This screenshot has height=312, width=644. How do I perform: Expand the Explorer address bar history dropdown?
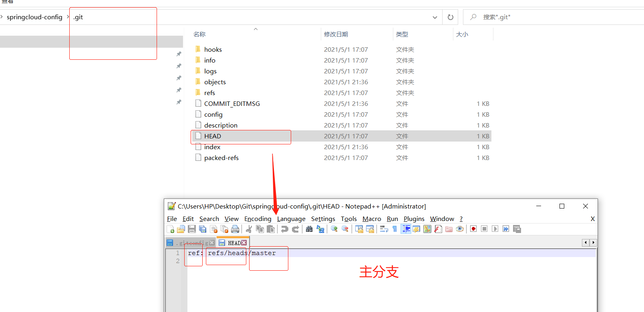pos(435,17)
